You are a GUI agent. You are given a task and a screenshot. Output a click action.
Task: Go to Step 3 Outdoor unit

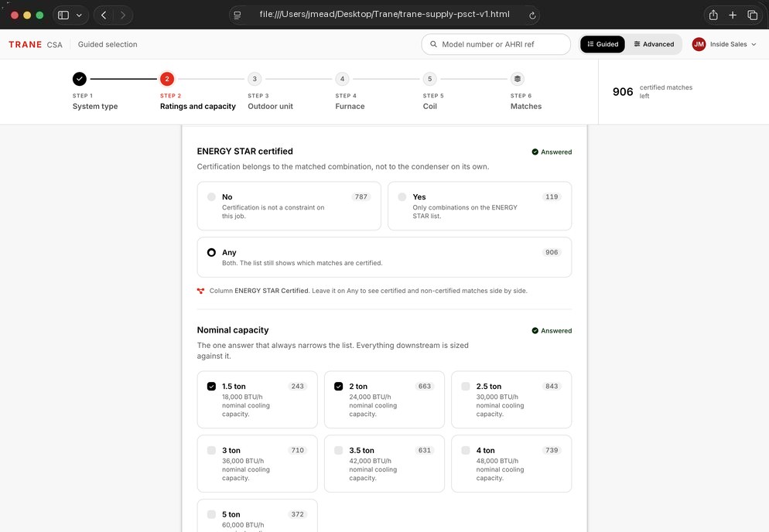tap(270, 91)
